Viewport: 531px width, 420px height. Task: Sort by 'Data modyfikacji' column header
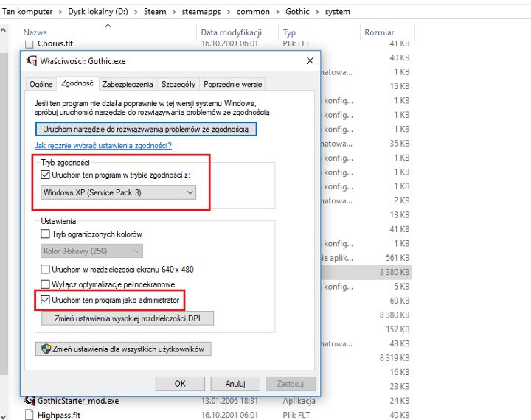(x=232, y=32)
